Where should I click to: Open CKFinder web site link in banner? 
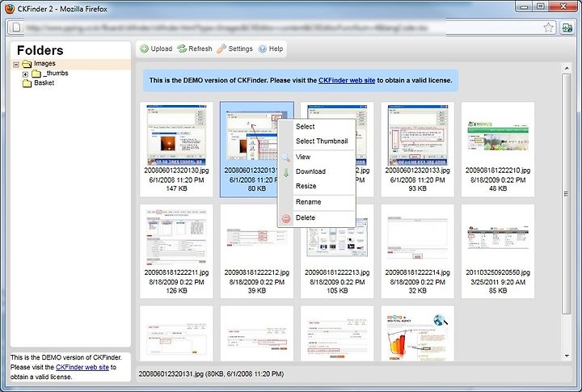coord(347,80)
